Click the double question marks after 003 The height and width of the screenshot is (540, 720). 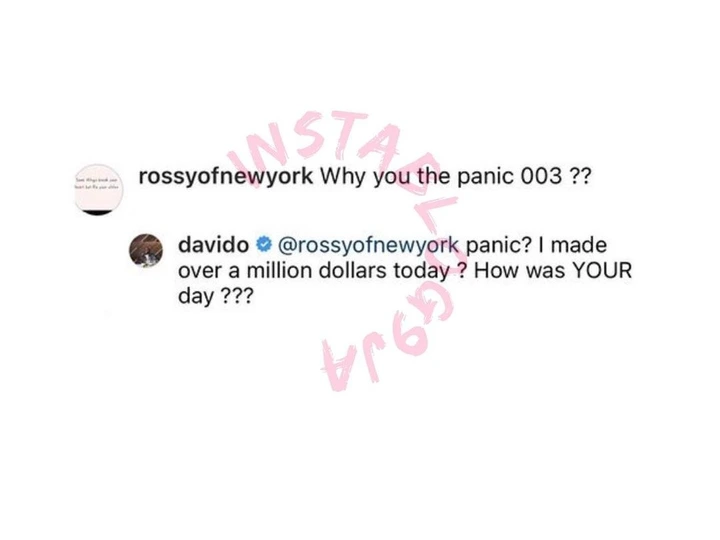(x=580, y=176)
